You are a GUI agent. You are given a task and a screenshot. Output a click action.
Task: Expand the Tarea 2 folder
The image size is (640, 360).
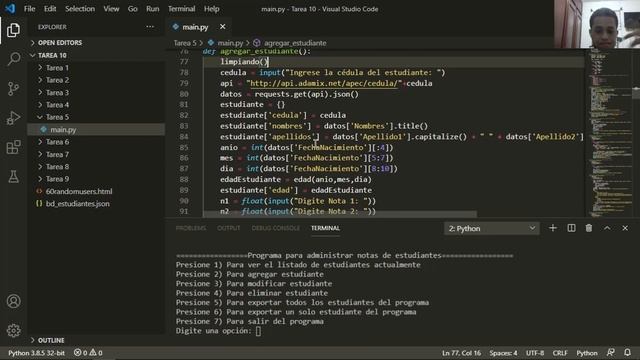[x=57, y=80]
